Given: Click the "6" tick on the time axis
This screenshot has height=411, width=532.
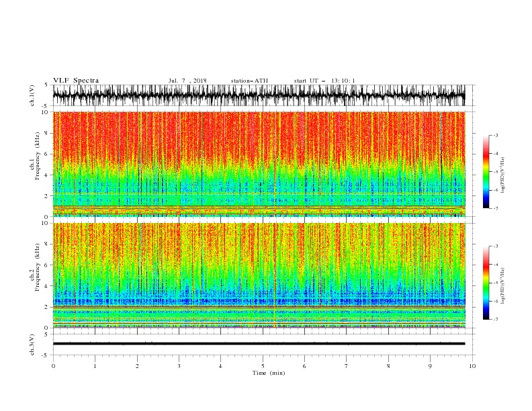Looking at the screenshot, I should tap(305, 366).
